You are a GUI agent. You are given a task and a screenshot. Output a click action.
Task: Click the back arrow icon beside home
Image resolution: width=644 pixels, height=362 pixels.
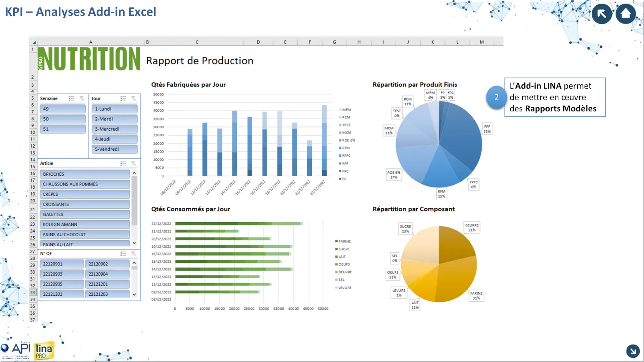click(x=602, y=14)
